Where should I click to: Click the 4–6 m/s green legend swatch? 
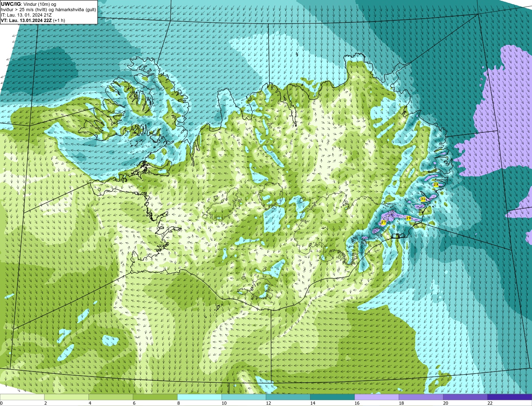(111, 397)
